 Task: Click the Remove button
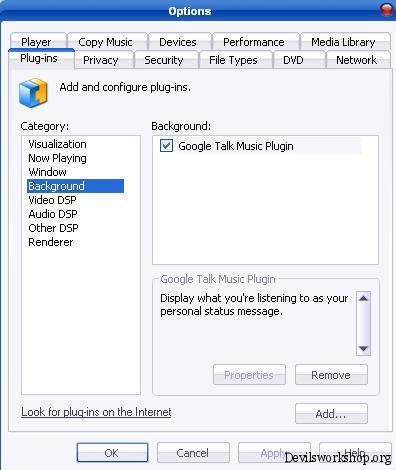tap(331, 375)
